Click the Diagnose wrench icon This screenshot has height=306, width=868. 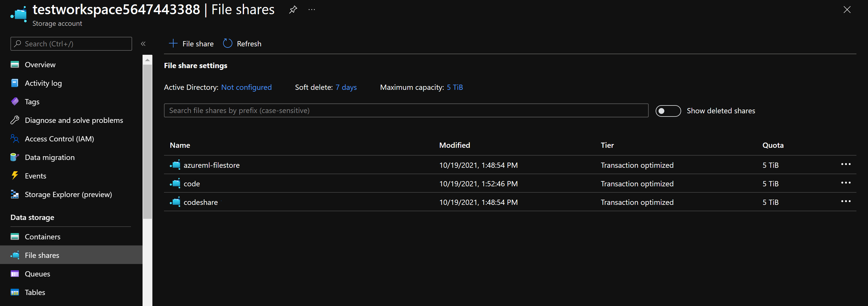point(15,120)
